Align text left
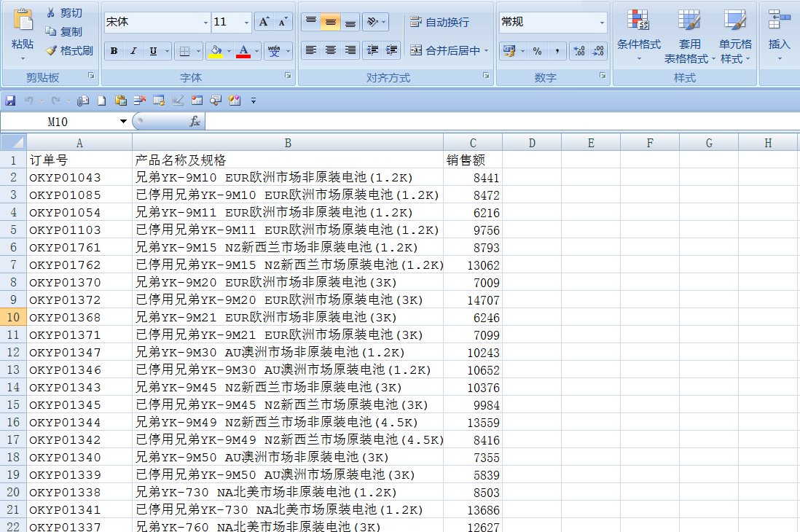Image resolution: width=800 pixels, height=532 pixels. pyautogui.click(x=310, y=50)
